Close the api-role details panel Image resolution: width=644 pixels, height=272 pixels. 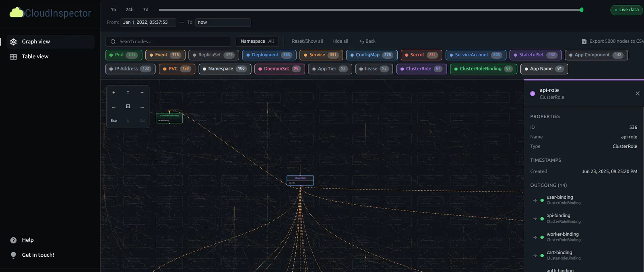(x=638, y=93)
